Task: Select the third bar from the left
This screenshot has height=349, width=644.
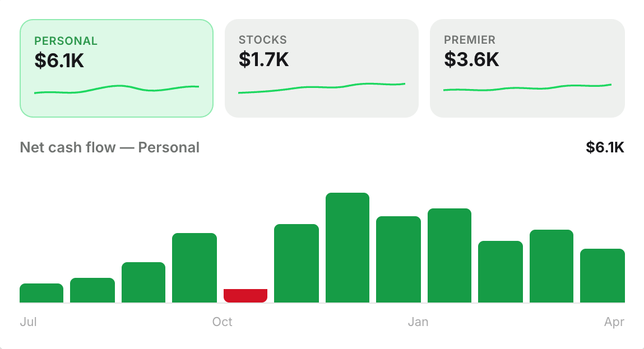Action: (143, 282)
